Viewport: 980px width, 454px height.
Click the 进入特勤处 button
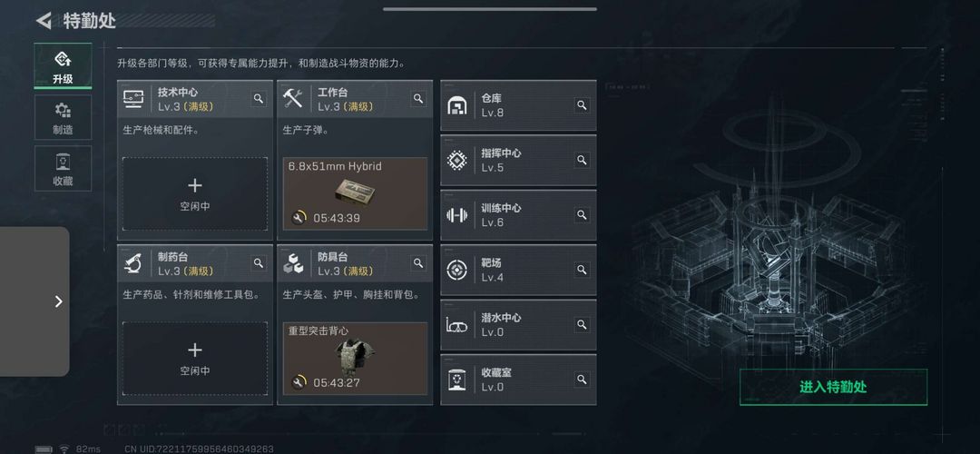(833, 387)
